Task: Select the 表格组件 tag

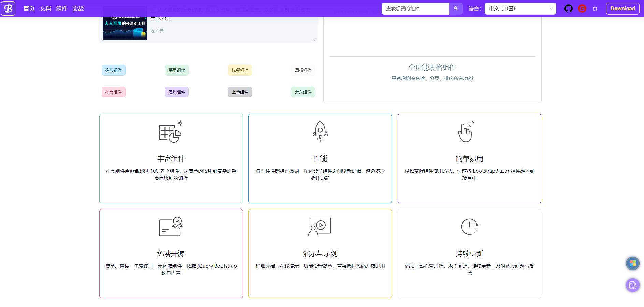Action: pyautogui.click(x=303, y=70)
